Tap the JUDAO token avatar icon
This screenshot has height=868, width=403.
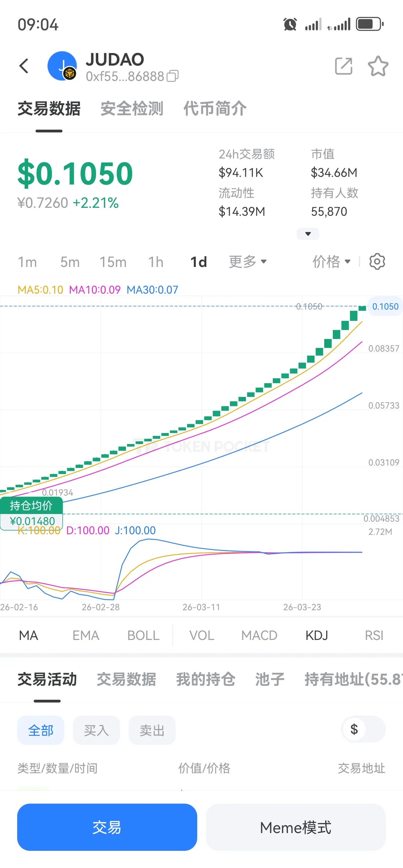pos(62,66)
